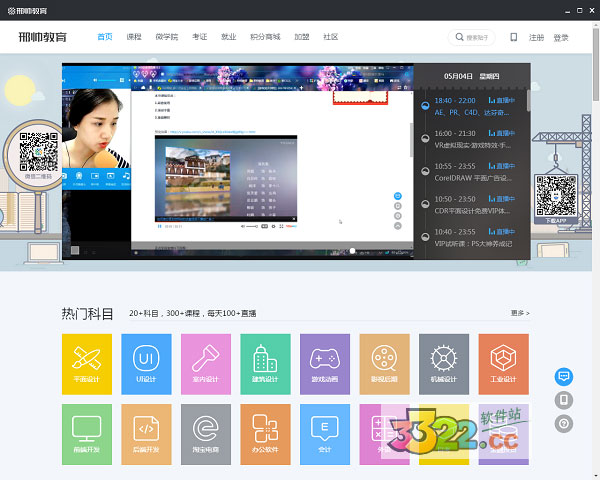Open the 微学院 navigation tab
The height and width of the screenshot is (480, 600).
tap(167, 37)
